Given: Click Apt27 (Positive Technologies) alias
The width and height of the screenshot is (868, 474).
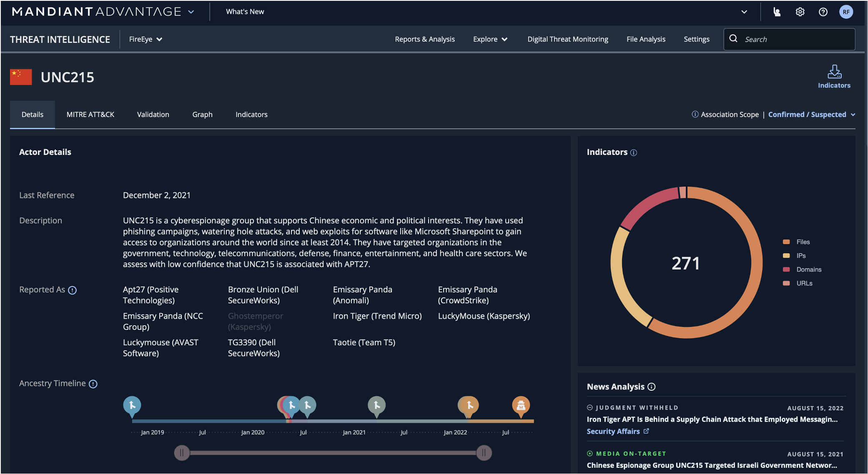Looking at the screenshot, I should pyautogui.click(x=151, y=295).
